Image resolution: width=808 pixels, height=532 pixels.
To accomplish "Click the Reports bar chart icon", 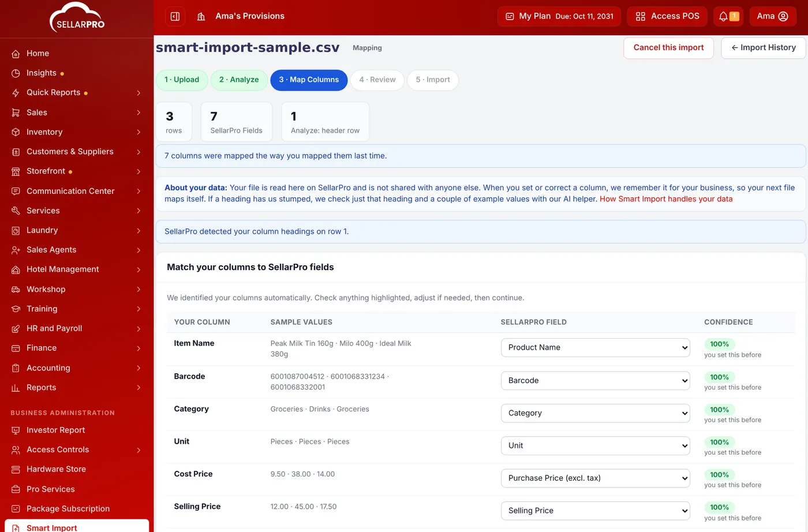I will 16,388.
